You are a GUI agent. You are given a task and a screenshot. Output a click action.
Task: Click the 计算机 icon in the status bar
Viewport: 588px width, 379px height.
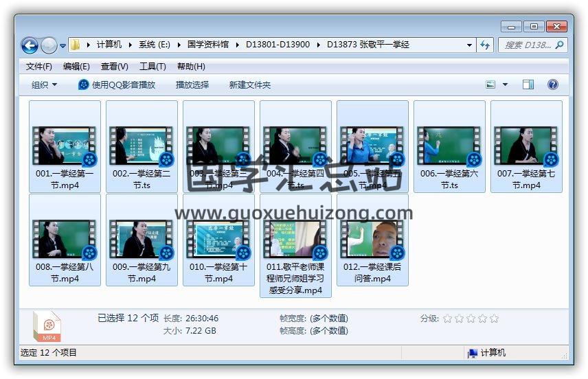pyautogui.click(x=473, y=353)
